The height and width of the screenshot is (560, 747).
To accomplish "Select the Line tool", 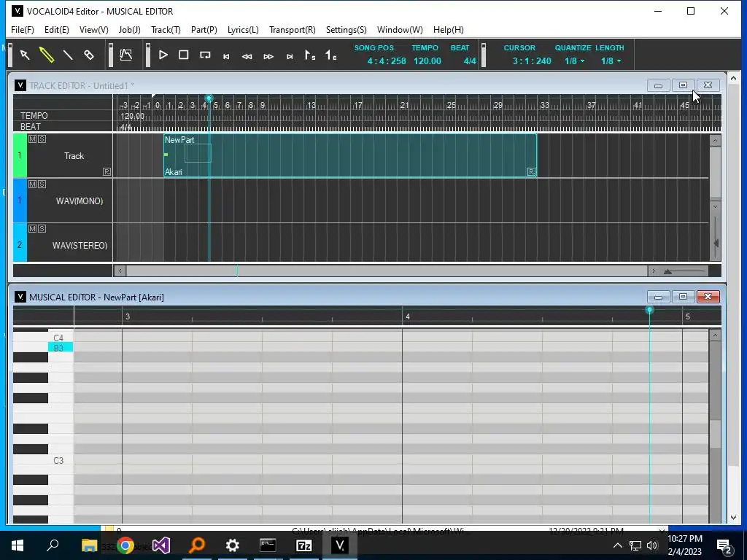I will pos(68,55).
